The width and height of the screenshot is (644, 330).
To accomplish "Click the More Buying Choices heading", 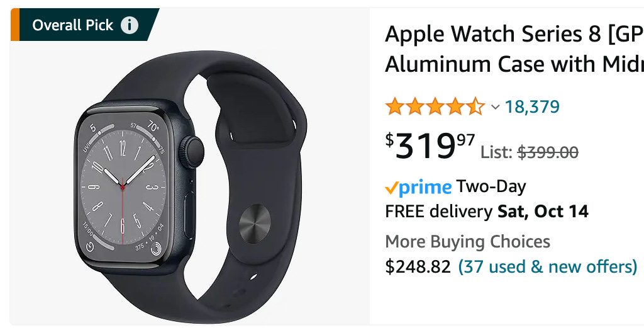I will tap(467, 242).
